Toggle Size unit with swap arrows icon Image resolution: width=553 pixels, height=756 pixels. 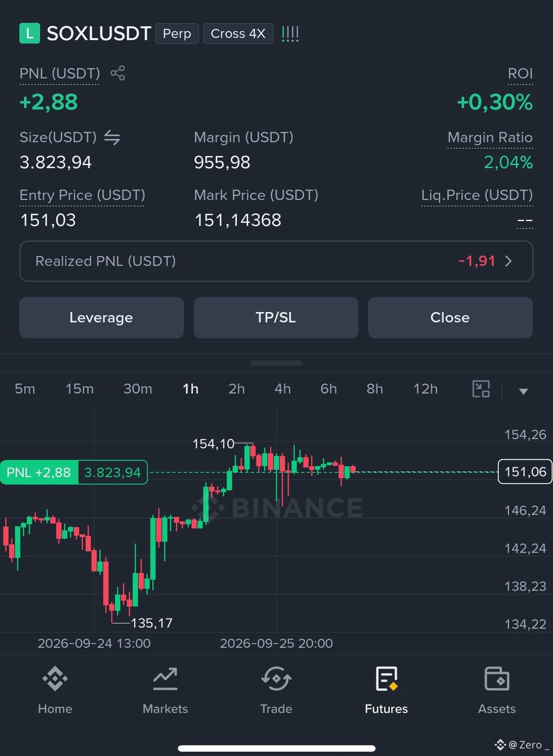(x=112, y=137)
